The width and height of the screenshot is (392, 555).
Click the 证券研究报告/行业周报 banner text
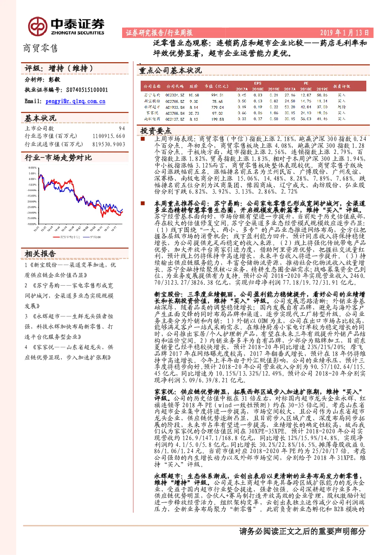[159, 33]
